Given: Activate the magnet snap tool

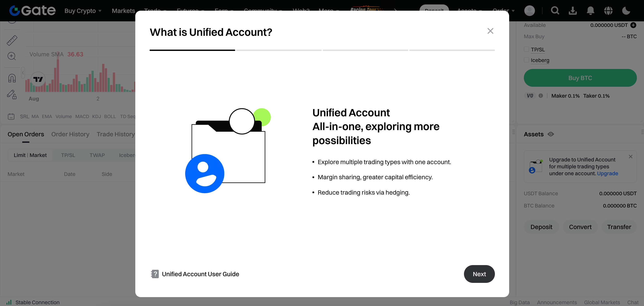Looking at the screenshot, I should [12, 78].
